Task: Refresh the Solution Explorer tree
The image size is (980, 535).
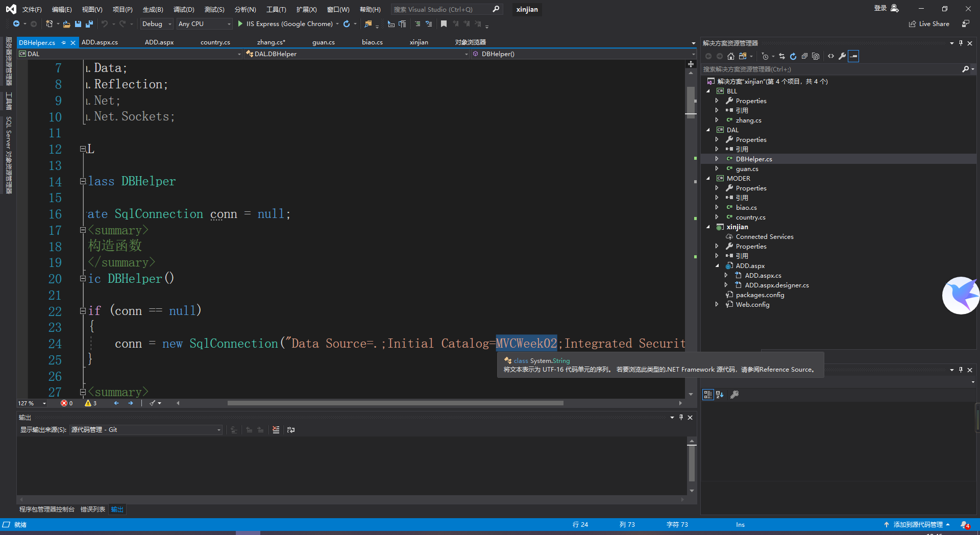Action: pyautogui.click(x=793, y=56)
